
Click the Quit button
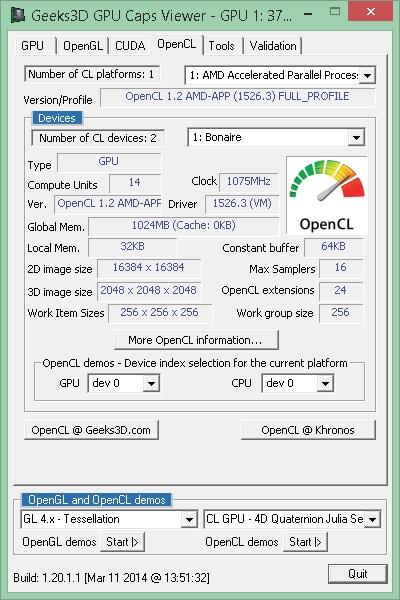click(x=358, y=574)
